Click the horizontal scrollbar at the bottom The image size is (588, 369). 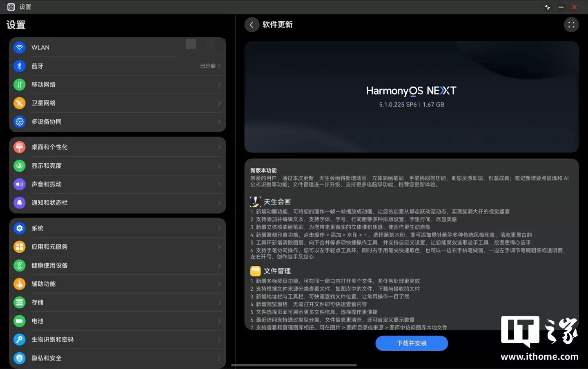(295, 365)
